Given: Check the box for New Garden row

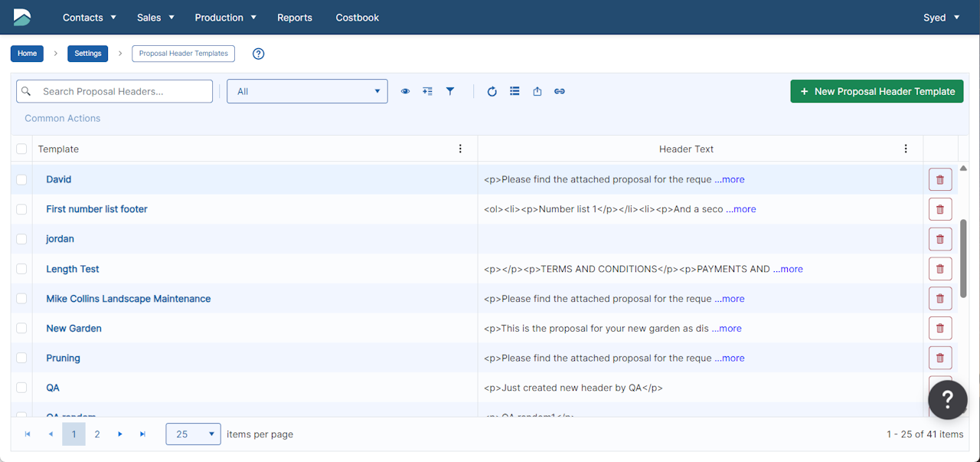Looking at the screenshot, I should pos(21,328).
